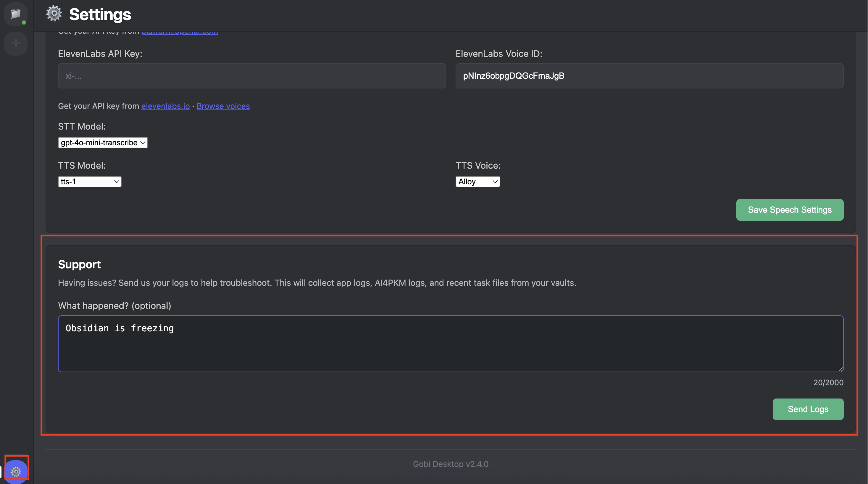Click the 20/2000 character counter
This screenshot has height=484, width=868.
point(828,383)
